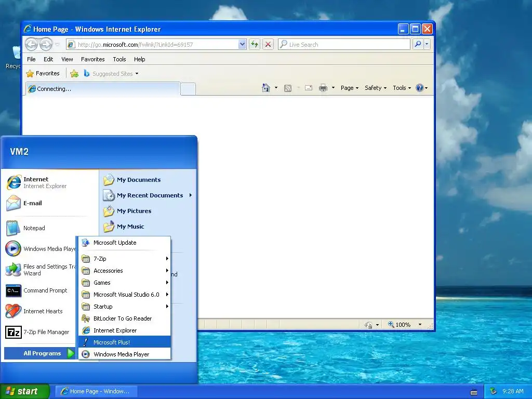Open the Safety dropdown menu

tap(376, 88)
